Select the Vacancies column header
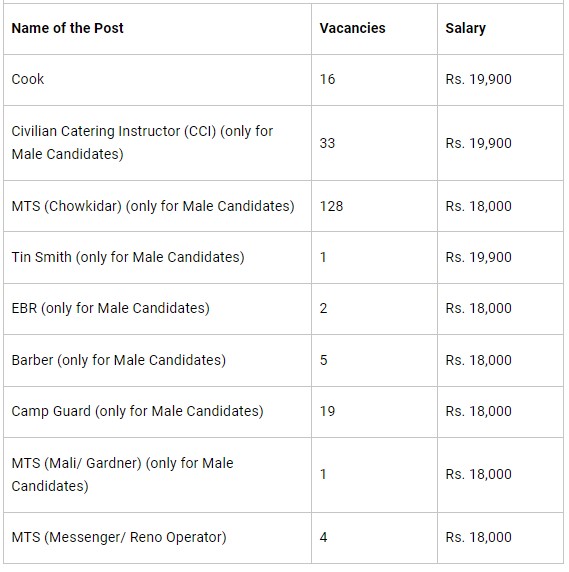Viewport: 569px width, 572px height. tap(352, 28)
